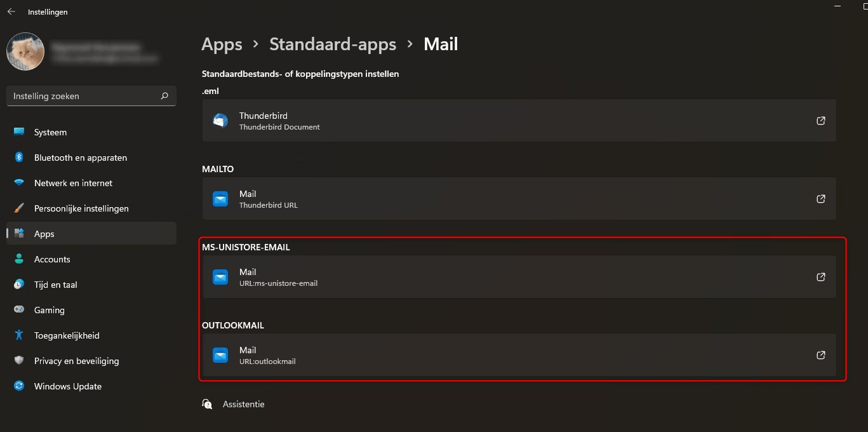Viewport: 868px width, 432px height.
Task: Click the Systeem monitor icon
Action: pyautogui.click(x=19, y=132)
